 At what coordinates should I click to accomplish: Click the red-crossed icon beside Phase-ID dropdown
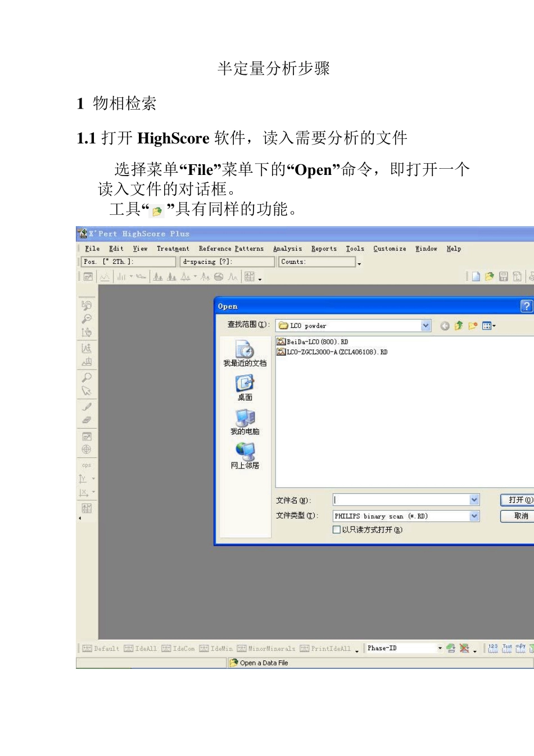tap(464, 648)
